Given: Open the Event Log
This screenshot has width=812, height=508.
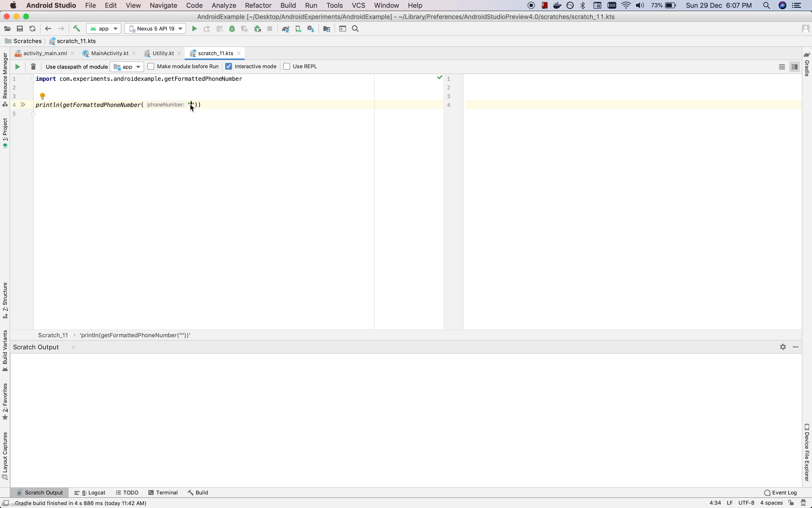Looking at the screenshot, I should click(x=780, y=493).
